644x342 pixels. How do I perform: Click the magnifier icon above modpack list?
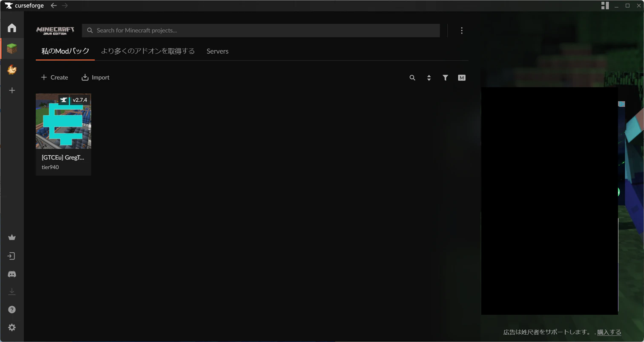pyautogui.click(x=412, y=78)
